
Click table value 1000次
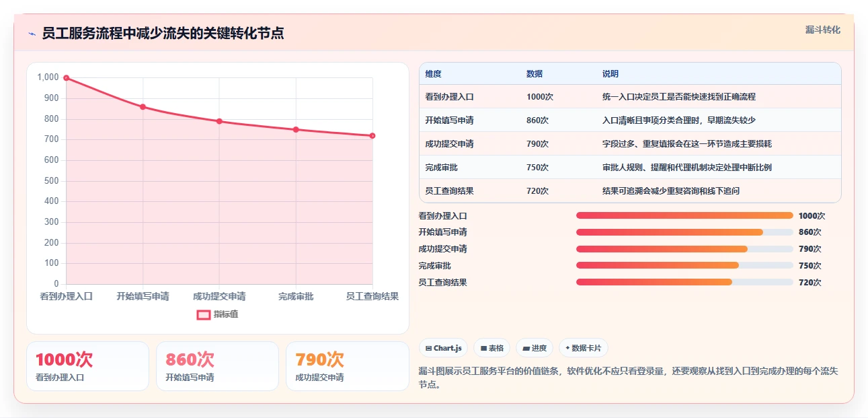click(540, 97)
